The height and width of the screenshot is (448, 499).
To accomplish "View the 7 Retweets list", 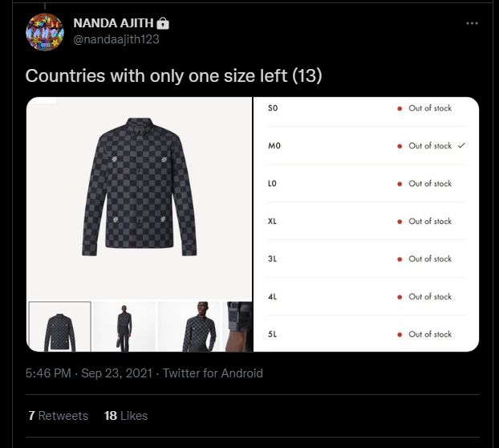I will [58, 415].
